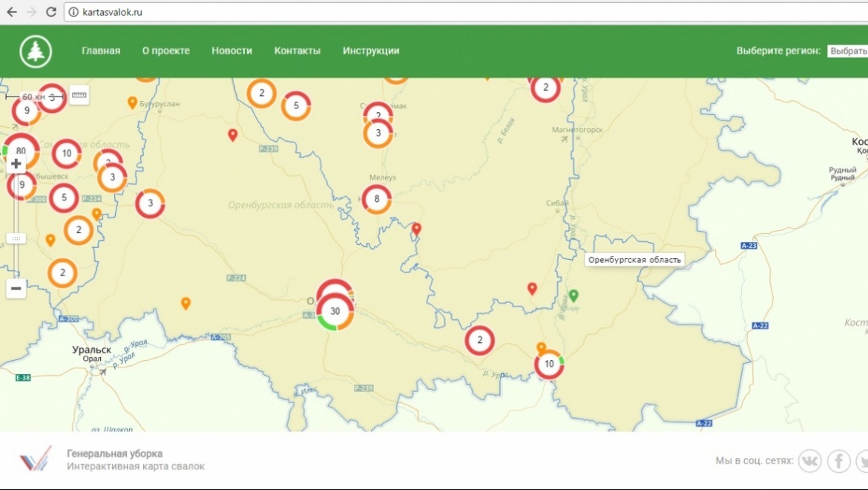Open the Facebook social network icon
Viewport: 868px width, 490px height.
coord(838,461)
